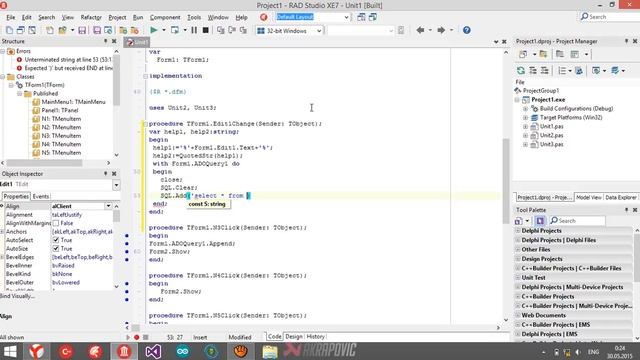Switch to Events tab in Object Inspector
Image resolution: width=640 pixels, height=360 pixels.
pos(41,196)
